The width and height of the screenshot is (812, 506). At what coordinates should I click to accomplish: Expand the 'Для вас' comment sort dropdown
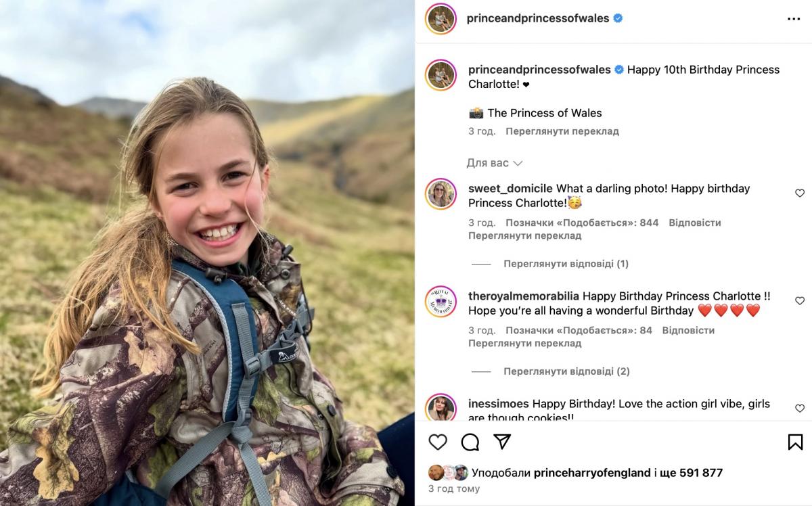click(495, 163)
